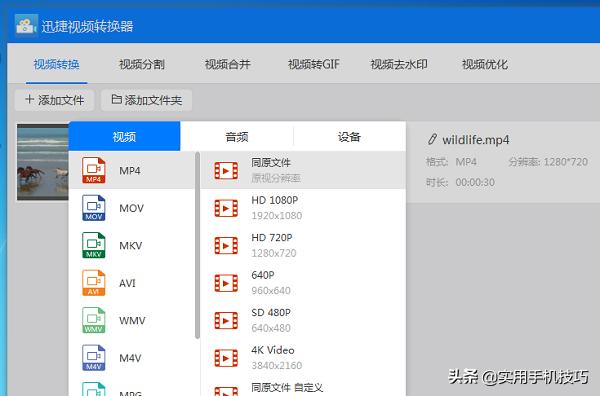The width and height of the screenshot is (600, 396).
Task: Select the MOV format file icon
Action: (93, 208)
